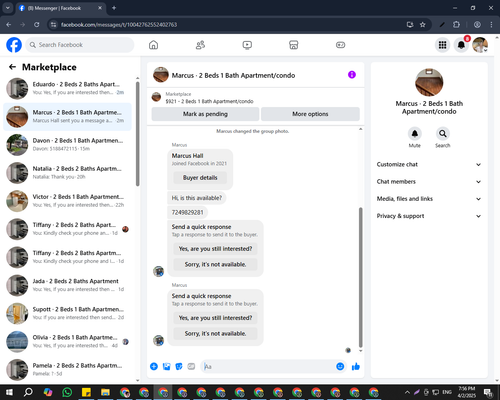Open Marcus group photo in right panel
Image resolution: width=500 pixels, height=400 pixels.
429,83
